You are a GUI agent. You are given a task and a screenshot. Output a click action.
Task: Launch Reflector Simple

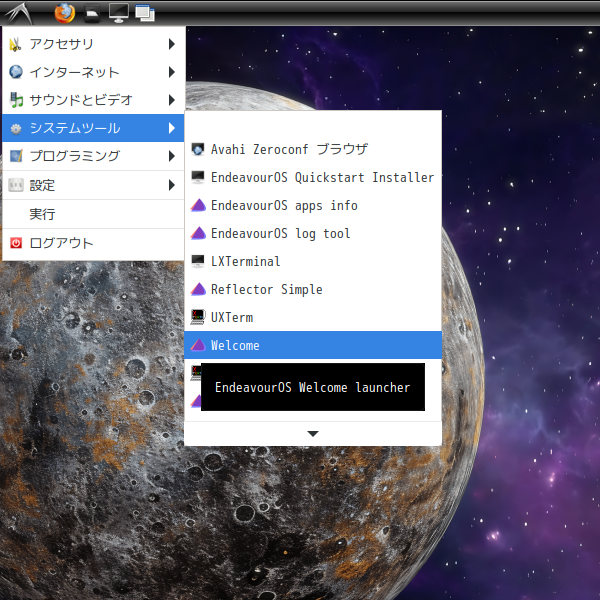313,289
